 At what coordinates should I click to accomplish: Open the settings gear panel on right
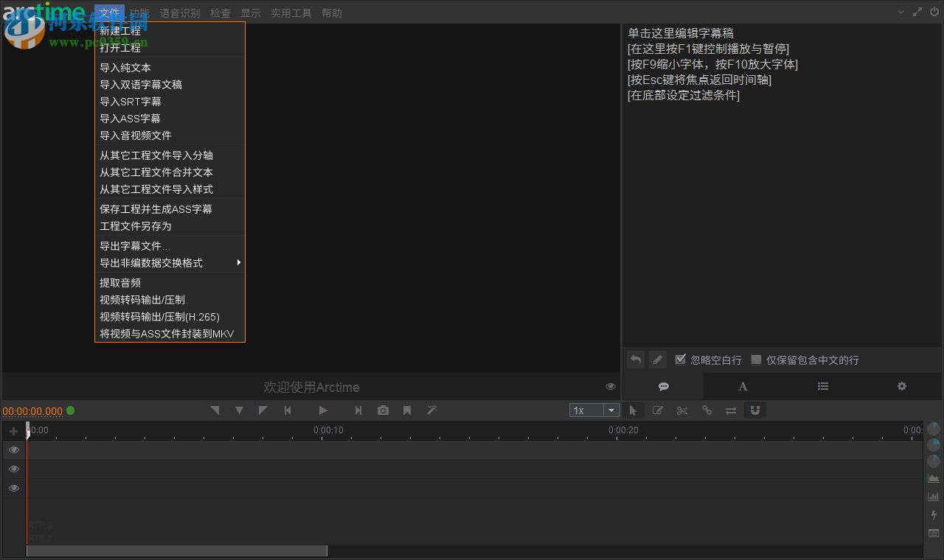(901, 386)
